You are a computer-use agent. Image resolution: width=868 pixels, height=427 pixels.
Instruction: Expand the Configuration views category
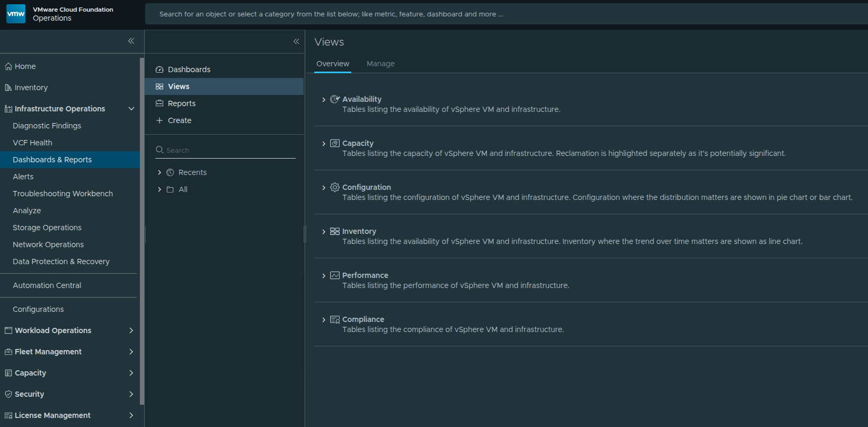point(324,188)
